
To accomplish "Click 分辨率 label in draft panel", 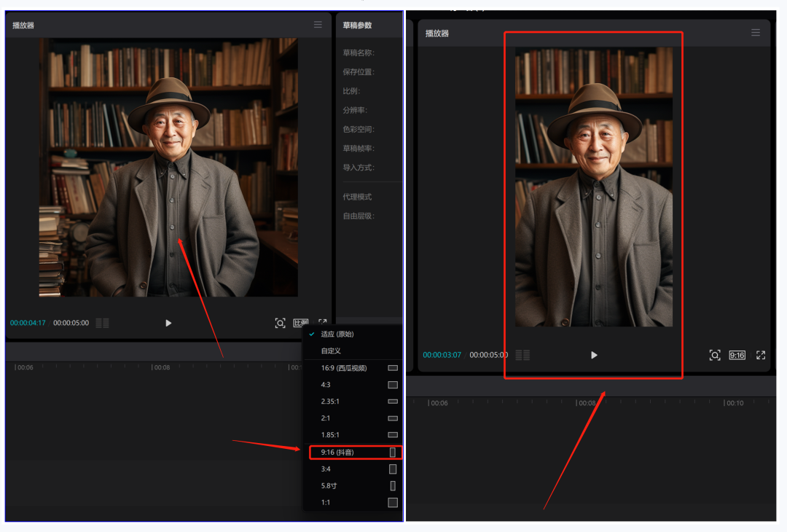I will pyautogui.click(x=355, y=110).
